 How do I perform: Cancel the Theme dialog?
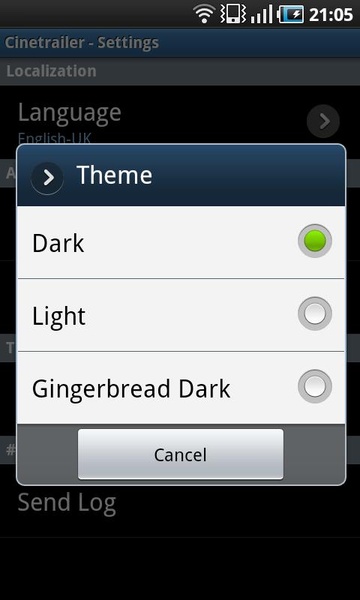tap(181, 454)
